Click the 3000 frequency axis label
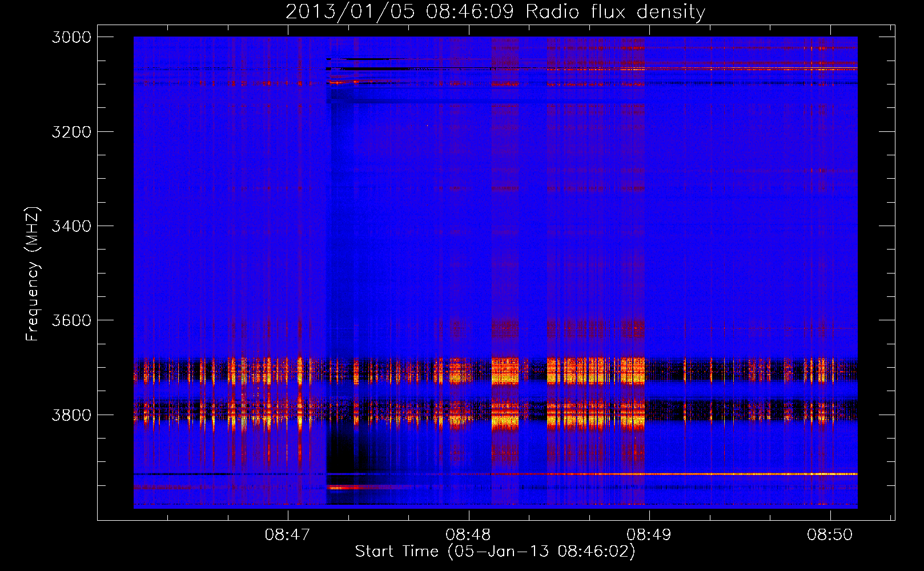 71,37
